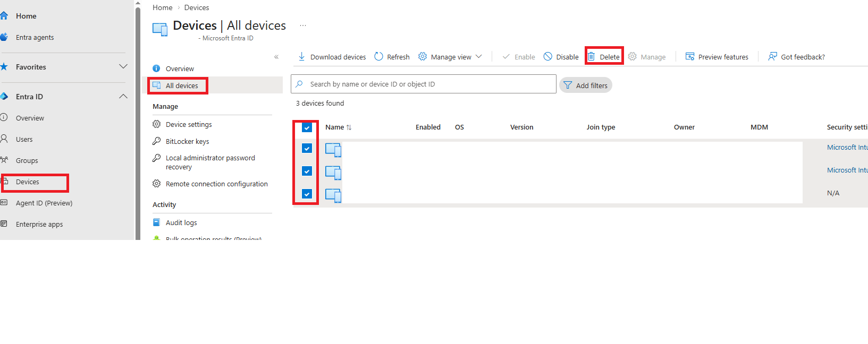Click the Enterprise apps icon
The height and width of the screenshot is (344, 868).
[4, 224]
